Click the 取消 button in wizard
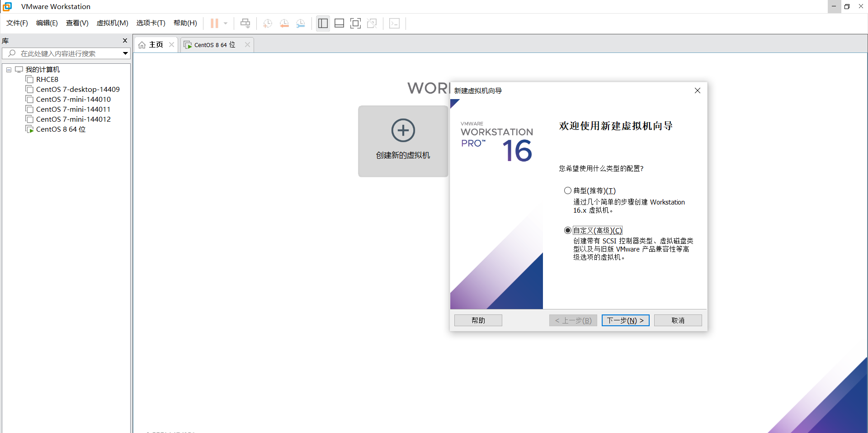 pyautogui.click(x=678, y=320)
